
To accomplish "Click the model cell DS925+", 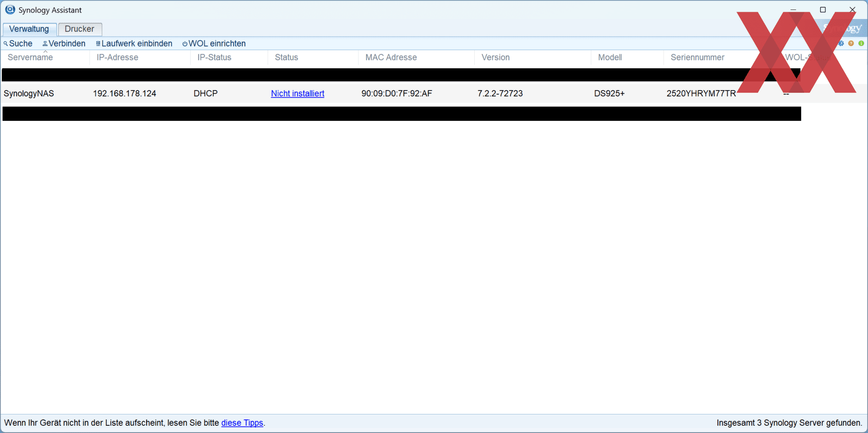I will (609, 94).
